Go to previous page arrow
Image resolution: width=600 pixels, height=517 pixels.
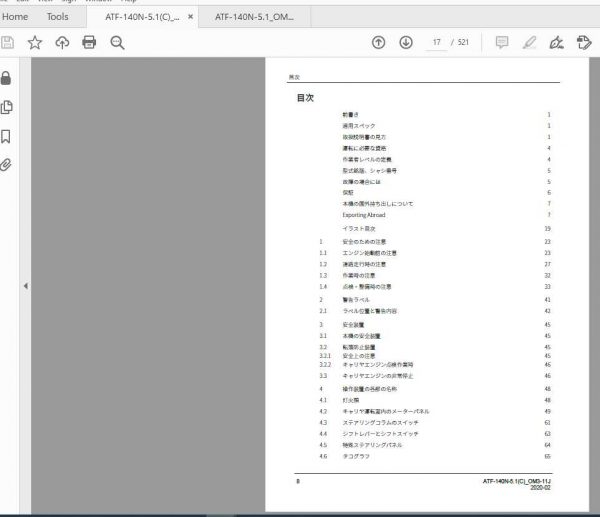378,42
